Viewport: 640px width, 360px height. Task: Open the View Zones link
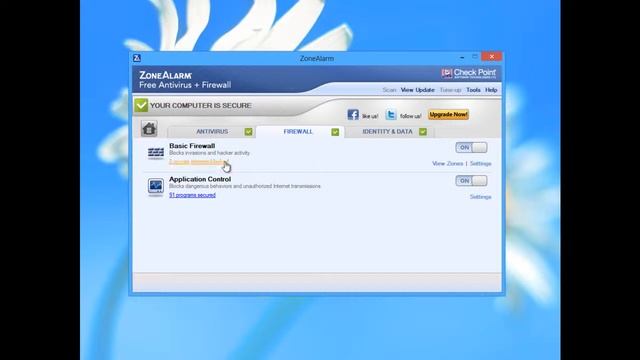(x=447, y=164)
